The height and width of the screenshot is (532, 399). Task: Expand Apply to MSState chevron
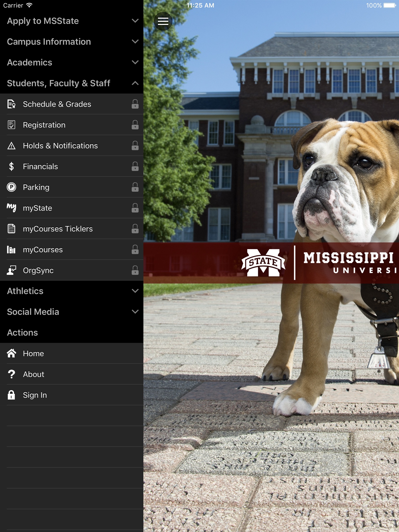135,21
